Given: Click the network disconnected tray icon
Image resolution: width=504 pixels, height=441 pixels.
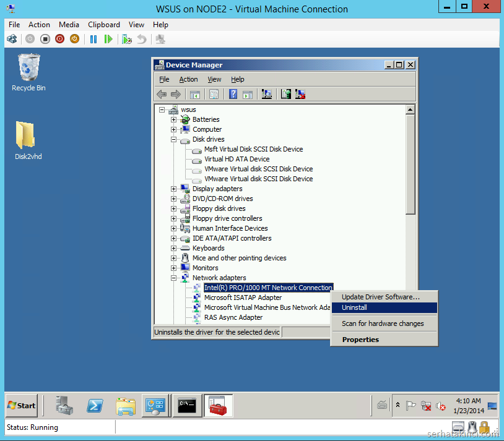Looking at the screenshot, I should (426, 406).
